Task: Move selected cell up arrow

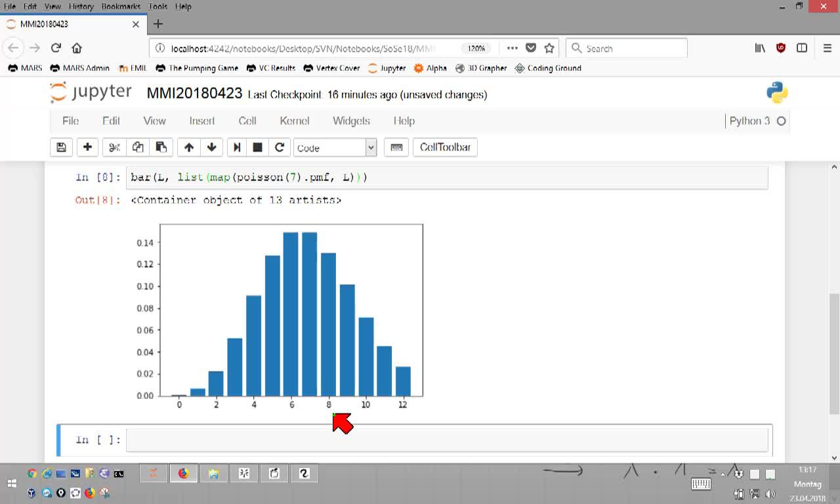Action: point(189,147)
